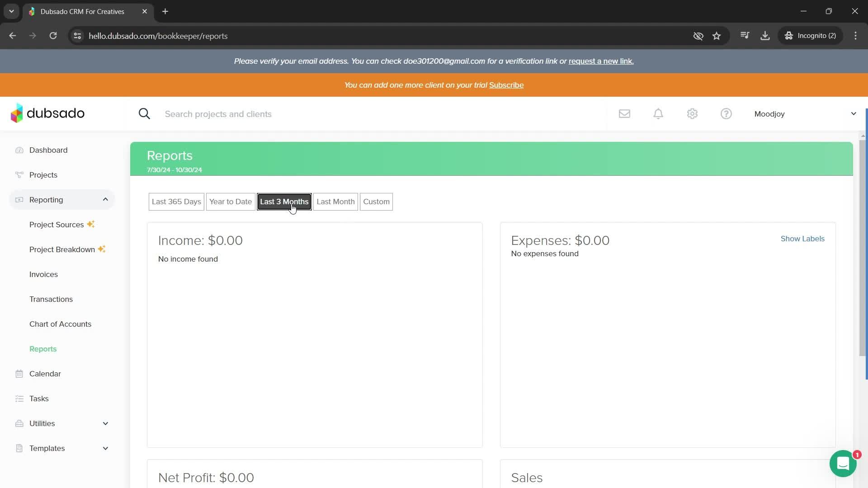The width and height of the screenshot is (868, 488).
Task: Open the inbox mail icon
Action: (624, 114)
